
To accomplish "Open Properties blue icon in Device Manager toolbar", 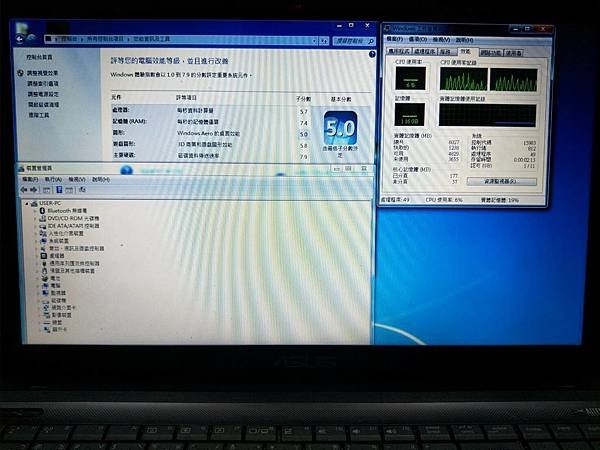I will pos(59,189).
